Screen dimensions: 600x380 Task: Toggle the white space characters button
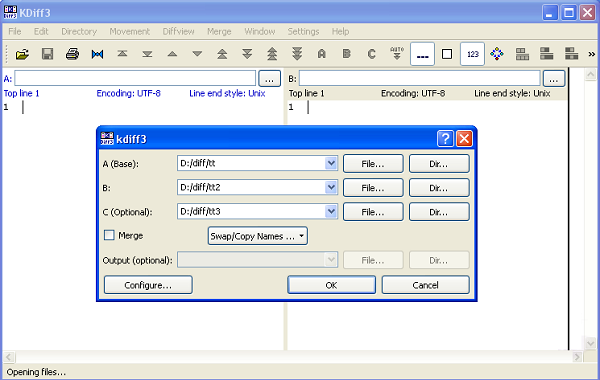[422, 54]
